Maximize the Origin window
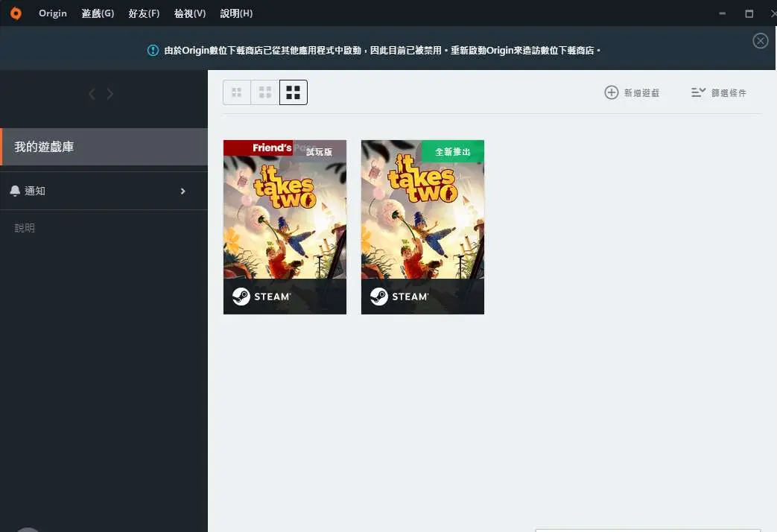This screenshot has width=777, height=532. click(x=749, y=13)
